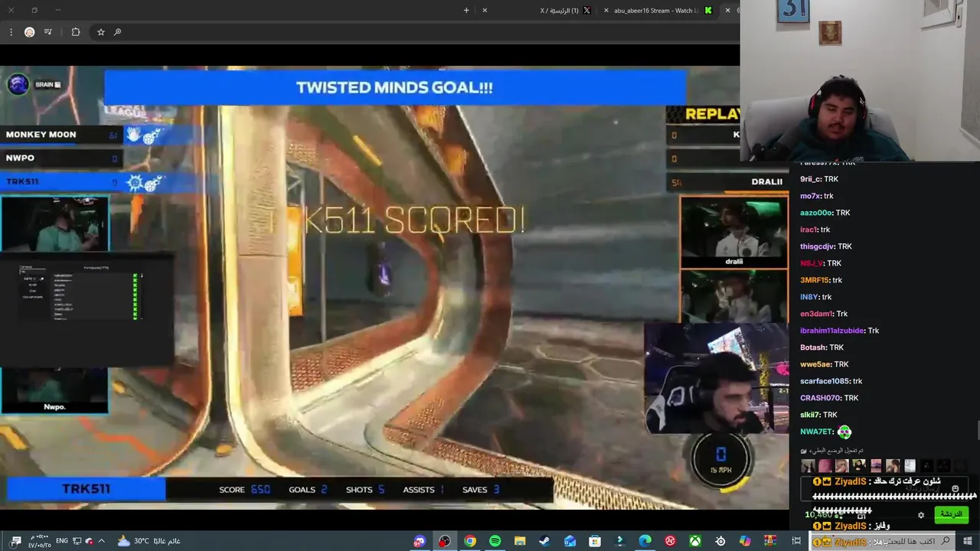This screenshot has width=980, height=551.
Task: Click TRK511 row in the scoreboard
Action: (x=61, y=182)
